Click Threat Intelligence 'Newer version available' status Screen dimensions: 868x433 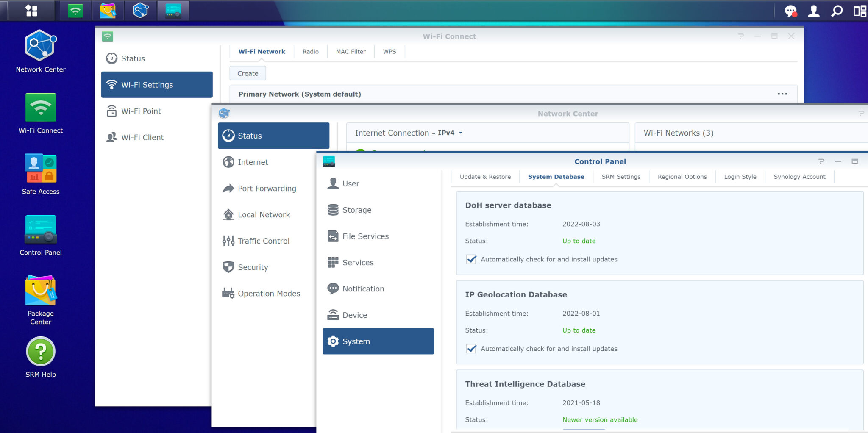(x=600, y=419)
